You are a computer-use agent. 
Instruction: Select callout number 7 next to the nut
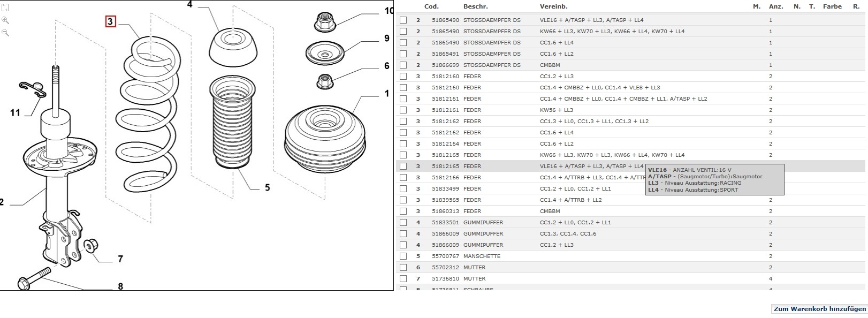click(x=120, y=259)
